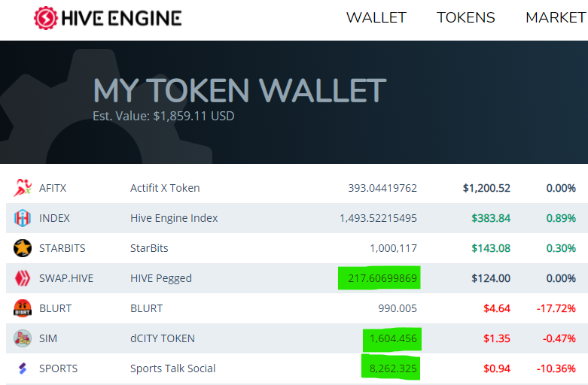Click the balance 393.04419762
The width and height of the screenshot is (588, 385).
(382, 188)
